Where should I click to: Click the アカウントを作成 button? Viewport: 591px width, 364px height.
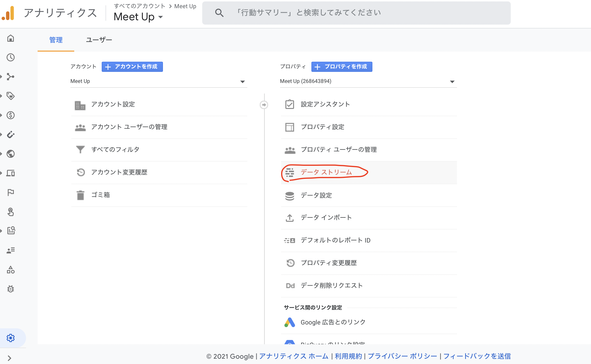point(132,67)
